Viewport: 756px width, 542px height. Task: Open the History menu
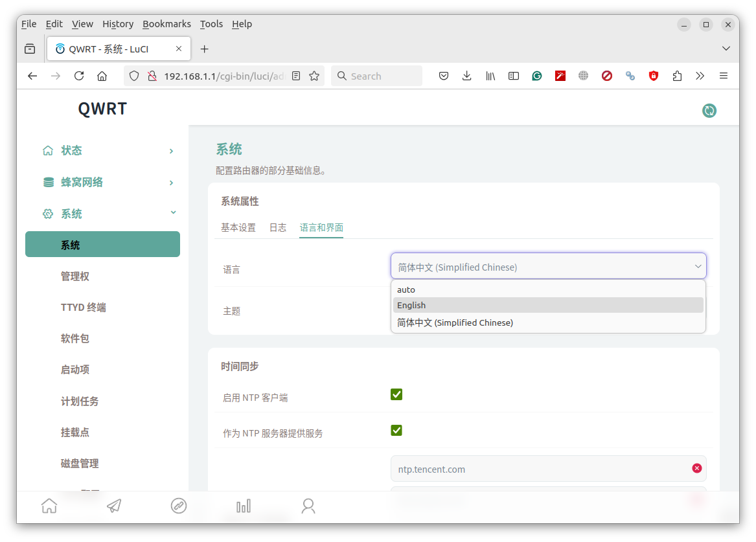point(118,23)
